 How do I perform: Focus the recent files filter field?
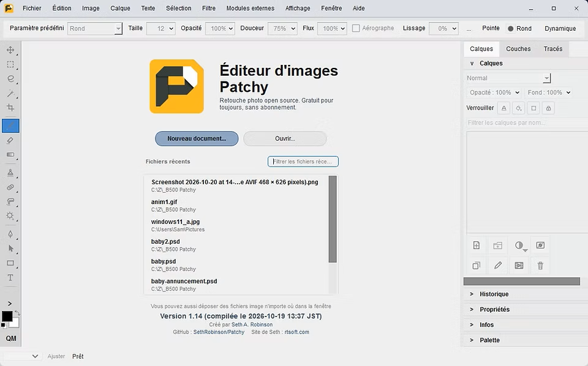(303, 162)
